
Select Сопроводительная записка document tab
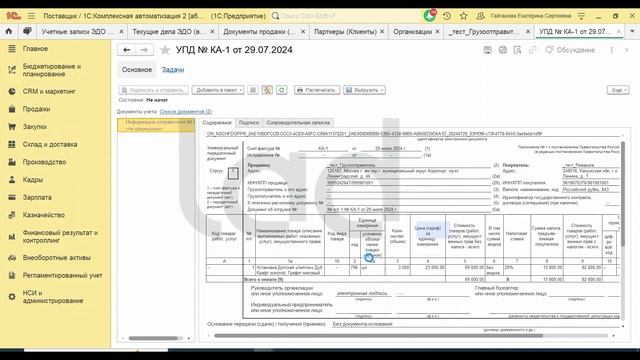point(298,122)
